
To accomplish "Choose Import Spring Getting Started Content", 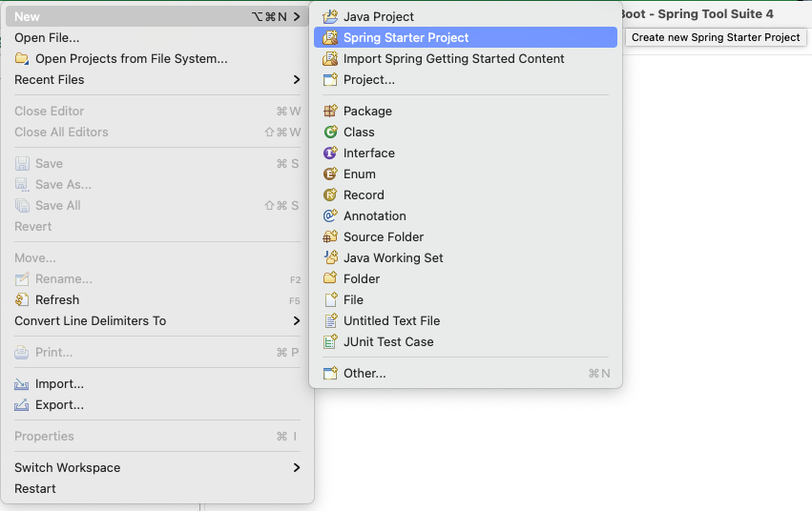I will 466,58.
